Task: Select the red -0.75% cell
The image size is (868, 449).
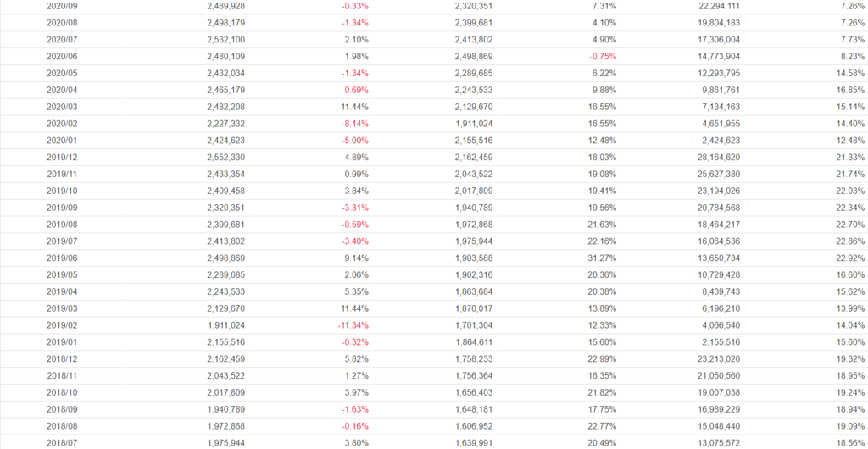Action: (603, 57)
